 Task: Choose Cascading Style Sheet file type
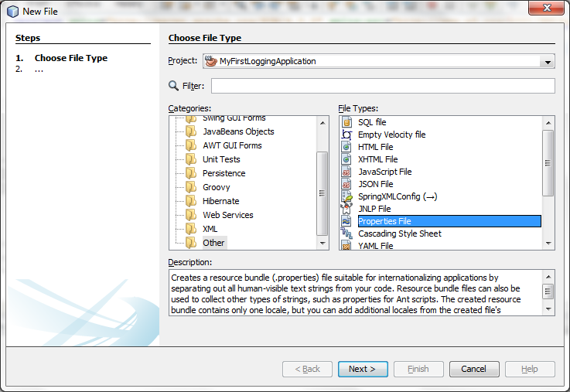click(400, 233)
